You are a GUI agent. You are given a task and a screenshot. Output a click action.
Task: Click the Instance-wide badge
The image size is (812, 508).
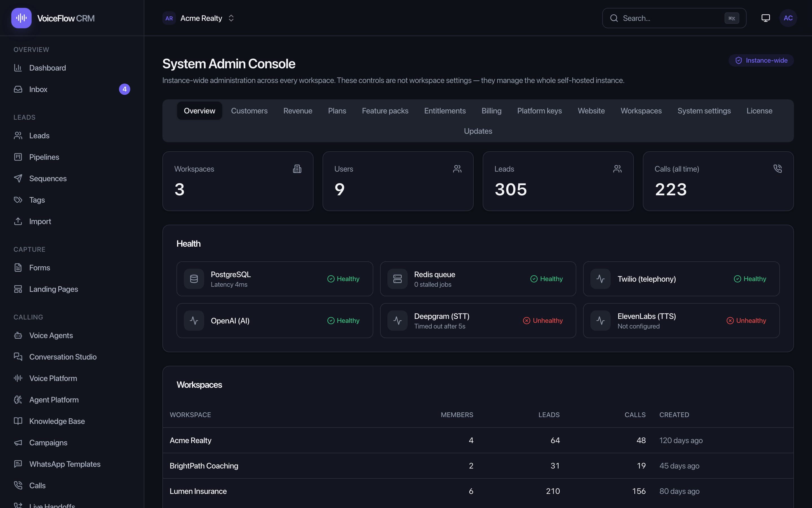tap(761, 60)
